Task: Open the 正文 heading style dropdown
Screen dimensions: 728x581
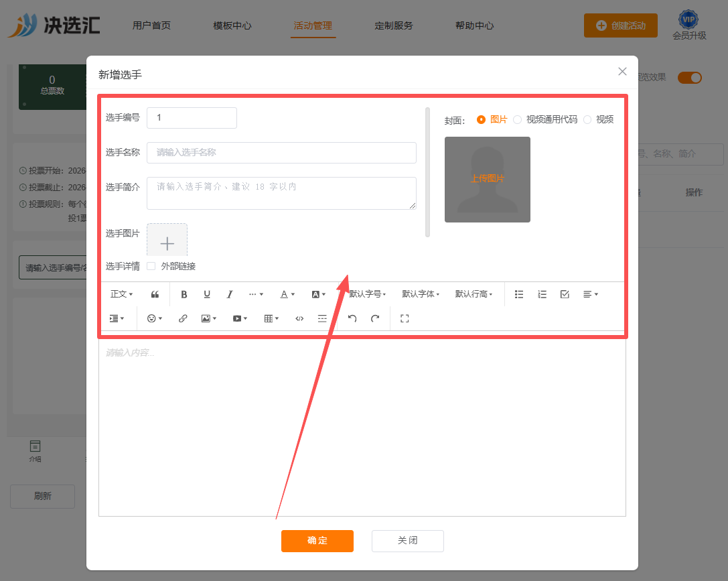Action: [x=121, y=294]
